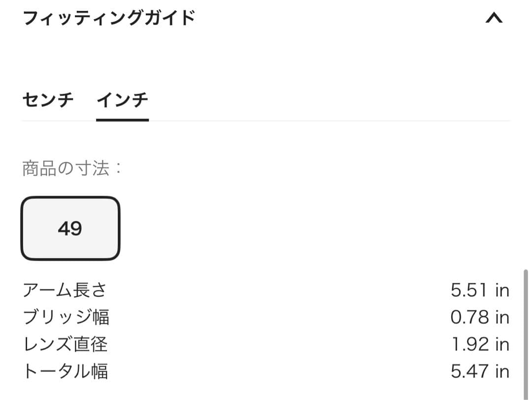The image size is (532, 400).
Task: Select the インチ tab
Action: (122, 100)
